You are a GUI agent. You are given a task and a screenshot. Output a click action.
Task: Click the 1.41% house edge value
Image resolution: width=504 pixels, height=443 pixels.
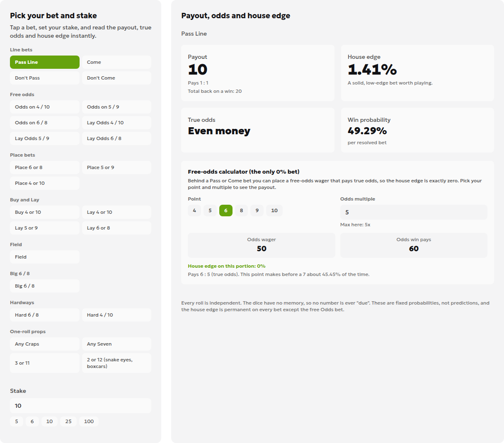coord(372,70)
